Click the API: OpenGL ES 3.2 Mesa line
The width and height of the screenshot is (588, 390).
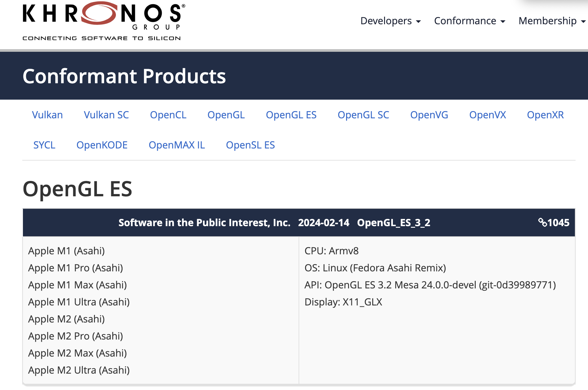pos(430,285)
